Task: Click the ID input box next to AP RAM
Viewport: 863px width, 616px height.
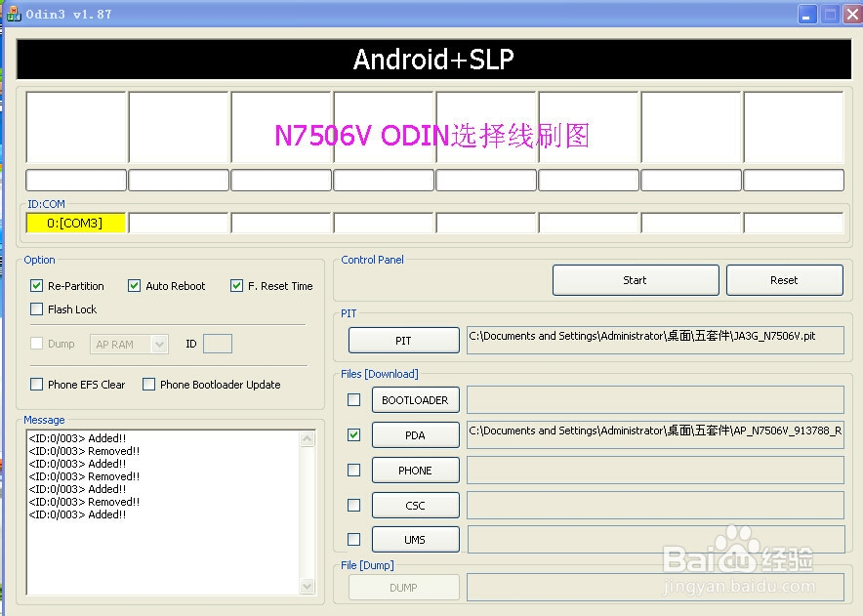Action: (218, 344)
